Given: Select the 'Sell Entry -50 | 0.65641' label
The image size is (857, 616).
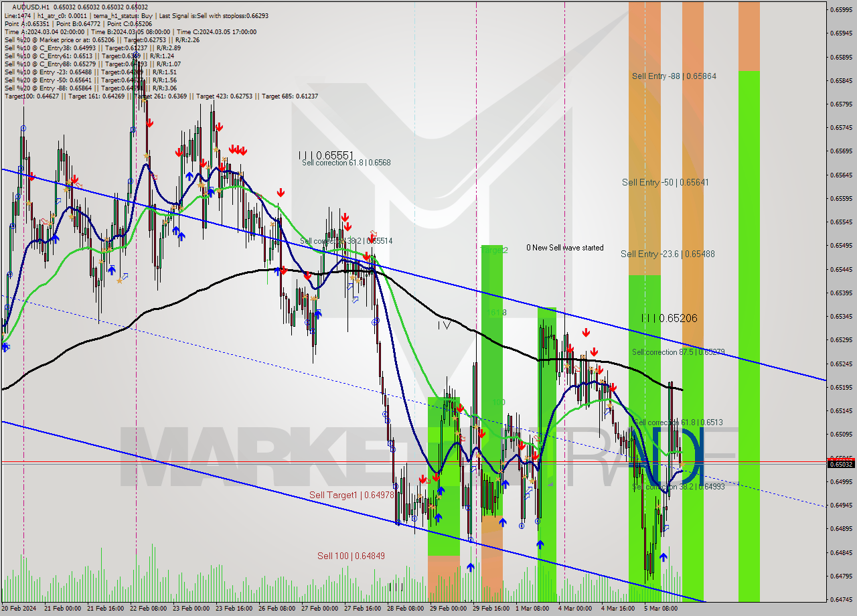Looking at the screenshot, I should (x=665, y=182).
